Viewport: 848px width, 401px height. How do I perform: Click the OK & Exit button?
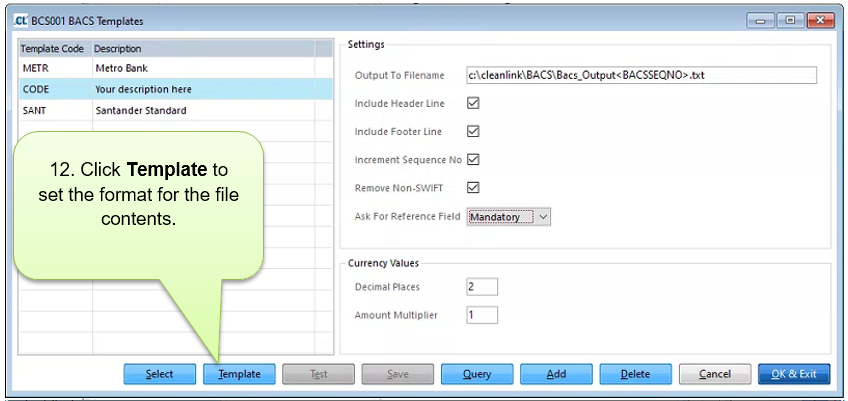(794, 374)
